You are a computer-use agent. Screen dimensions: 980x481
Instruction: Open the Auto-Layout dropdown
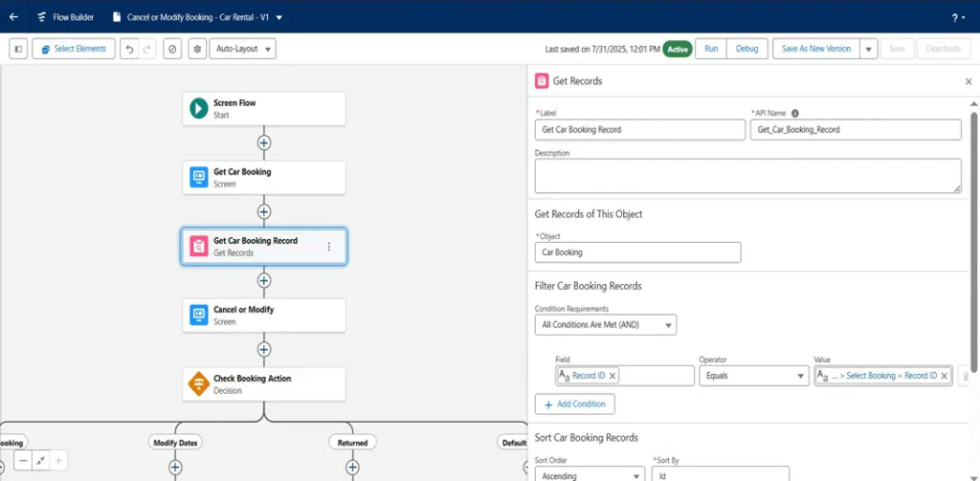click(x=242, y=49)
